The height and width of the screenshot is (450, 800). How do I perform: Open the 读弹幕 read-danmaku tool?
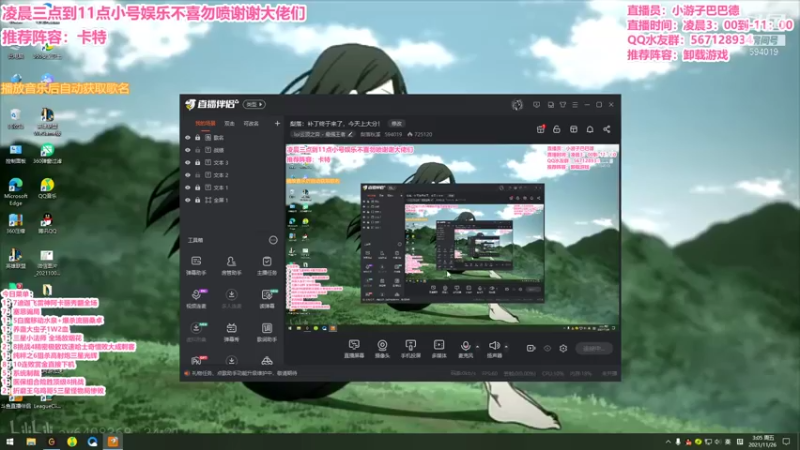(x=267, y=299)
